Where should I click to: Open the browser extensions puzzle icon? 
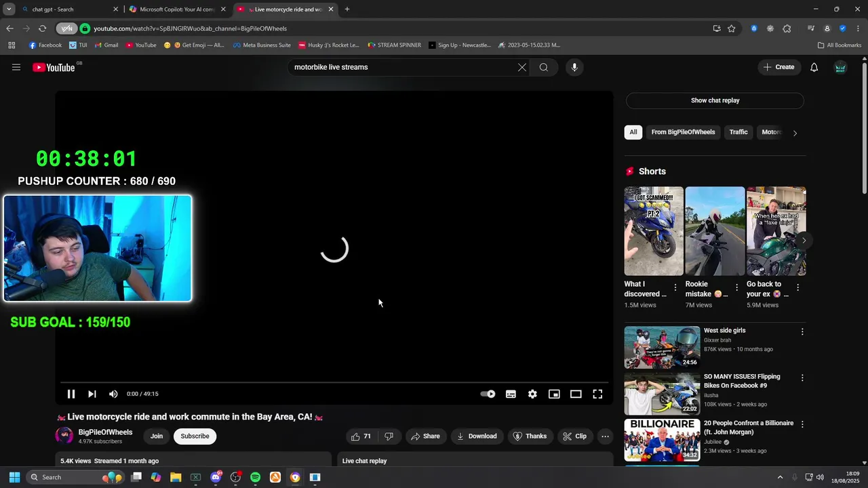tap(787, 28)
